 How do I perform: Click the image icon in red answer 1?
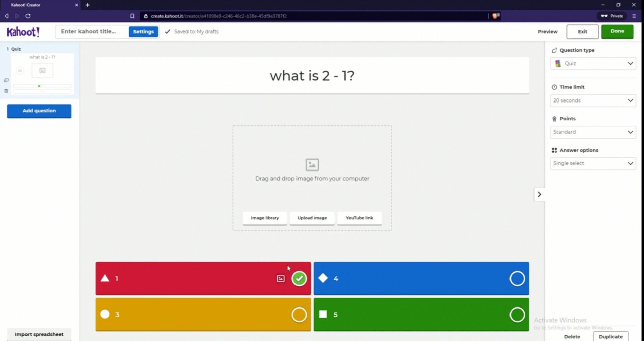click(x=281, y=279)
